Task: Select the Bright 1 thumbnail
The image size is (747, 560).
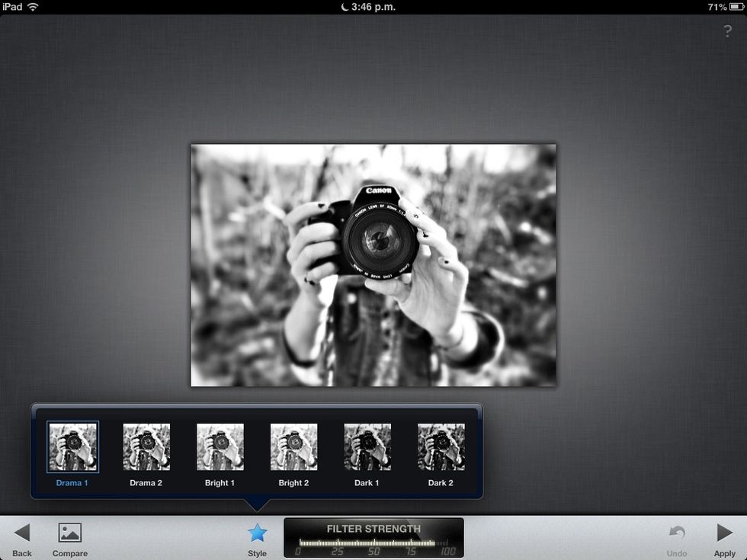Action: (x=220, y=446)
